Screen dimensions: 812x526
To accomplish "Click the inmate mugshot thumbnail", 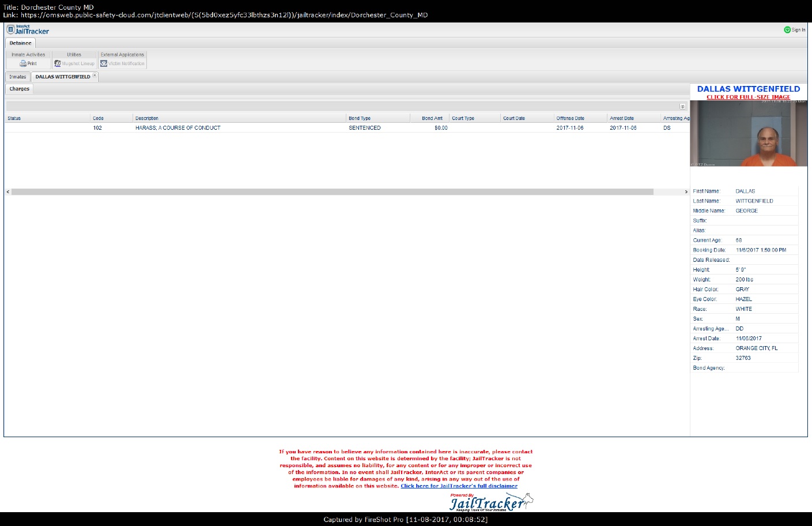I will pos(748,133).
